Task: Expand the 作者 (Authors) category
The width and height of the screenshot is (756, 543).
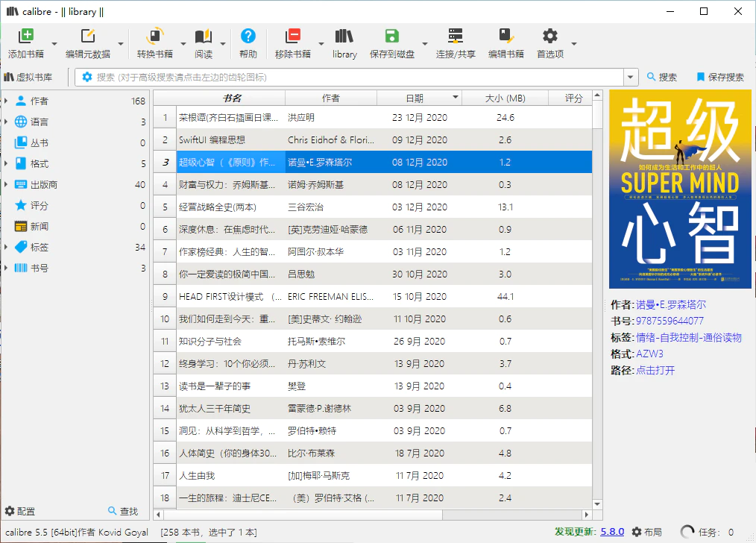Action: [7, 100]
